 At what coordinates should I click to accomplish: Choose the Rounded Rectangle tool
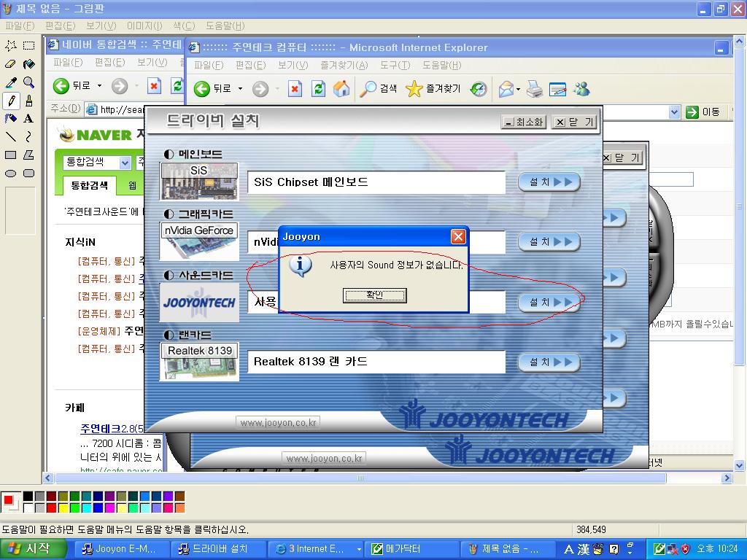[29, 174]
